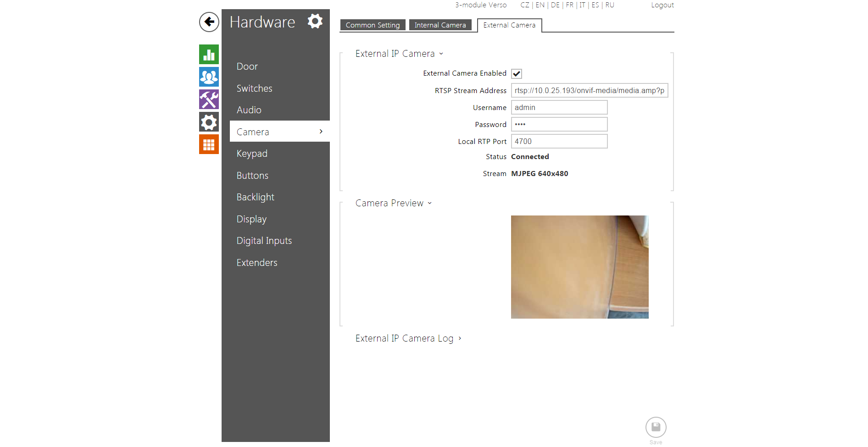Focus the Local RTP Port field
The image size is (868, 447).
[559, 142]
